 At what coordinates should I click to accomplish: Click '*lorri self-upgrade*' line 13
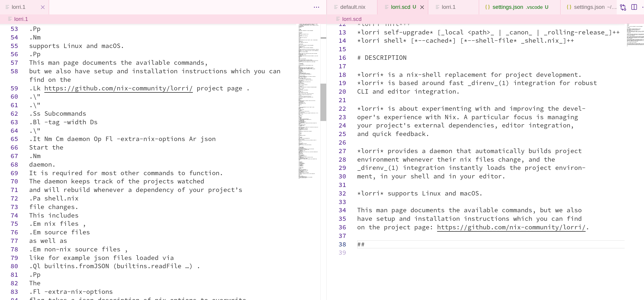[488, 32]
